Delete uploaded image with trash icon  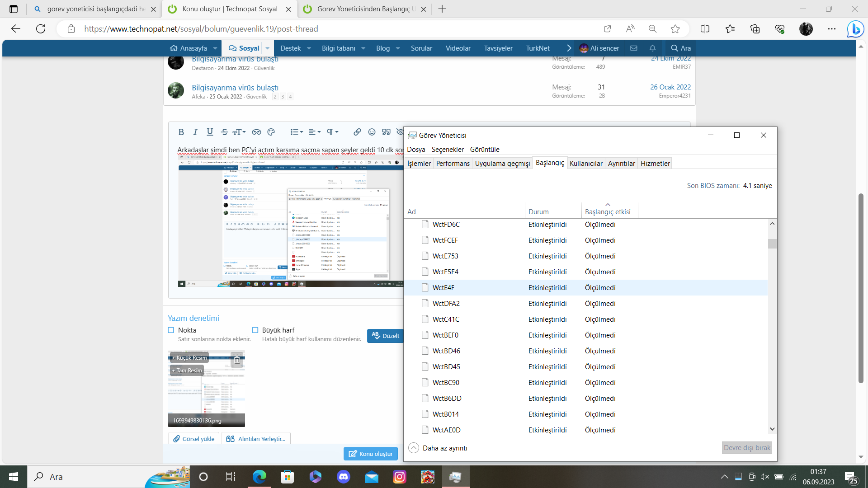click(237, 360)
